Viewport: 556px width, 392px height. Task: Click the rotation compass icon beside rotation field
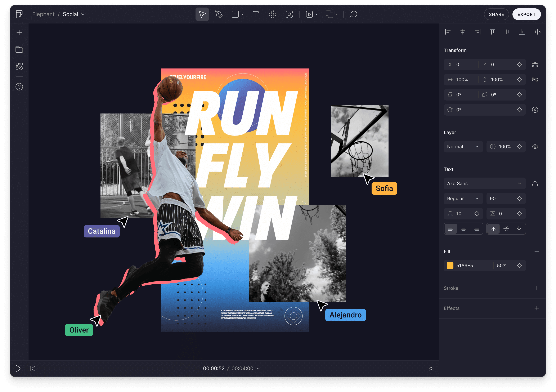[535, 110]
